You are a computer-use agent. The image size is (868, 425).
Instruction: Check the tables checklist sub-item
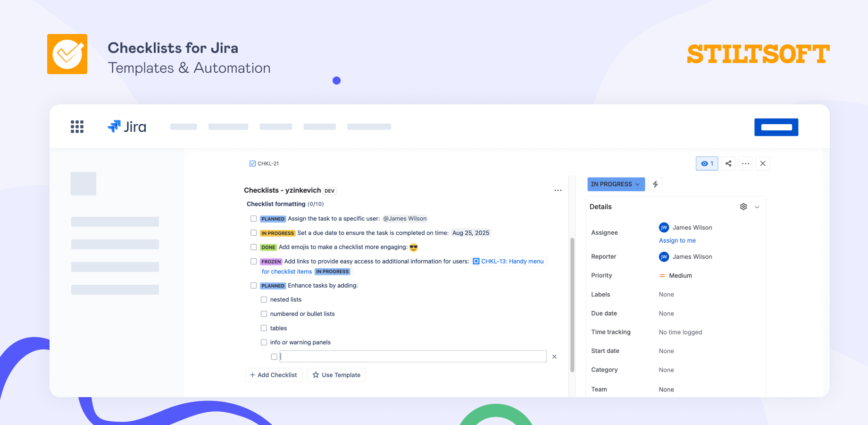(264, 328)
